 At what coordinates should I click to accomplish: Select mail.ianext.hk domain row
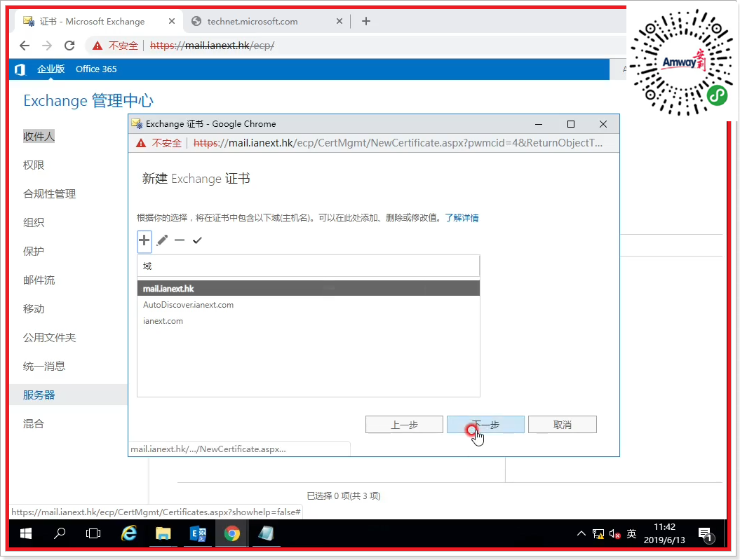pos(309,289)
